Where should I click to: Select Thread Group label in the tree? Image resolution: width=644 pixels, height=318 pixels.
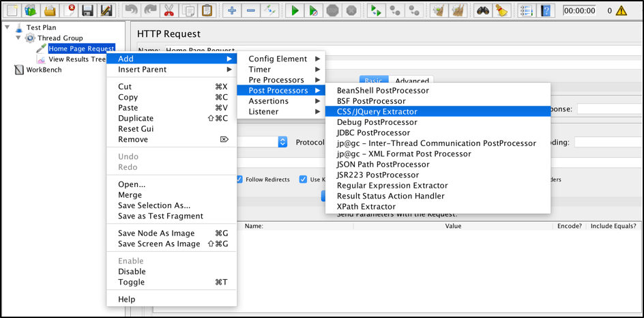(x=60, y=38)
